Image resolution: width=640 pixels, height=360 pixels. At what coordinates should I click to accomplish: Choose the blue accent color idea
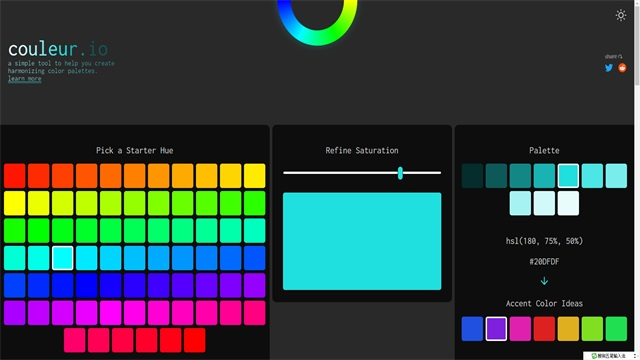(472, 329)
